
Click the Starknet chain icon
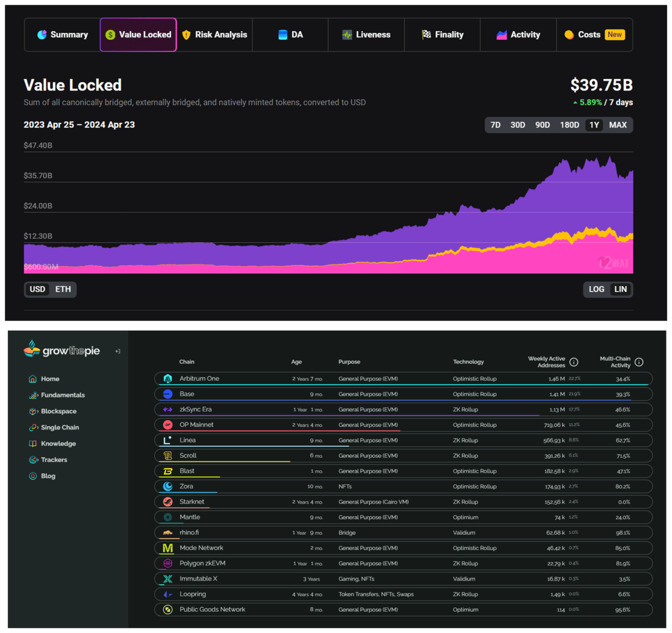pos(168,502)
